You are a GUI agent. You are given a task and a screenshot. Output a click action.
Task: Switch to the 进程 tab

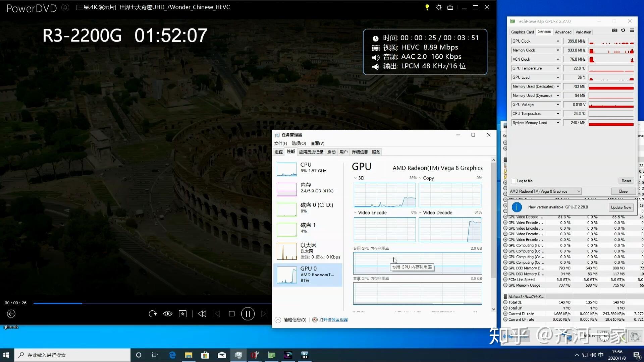coord(279,152)
